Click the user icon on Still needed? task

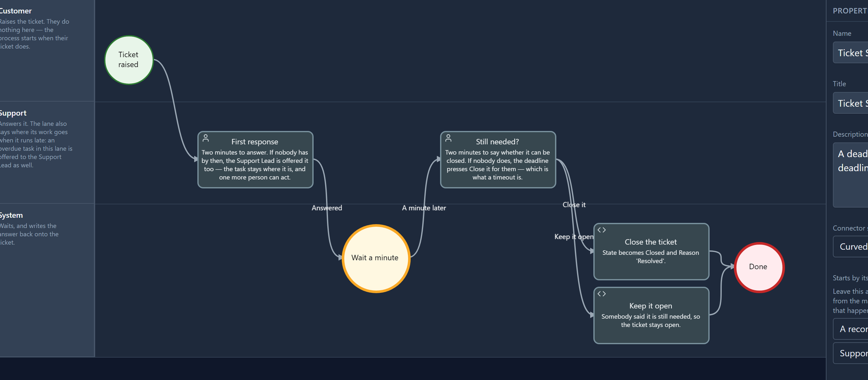click(448, 138)
